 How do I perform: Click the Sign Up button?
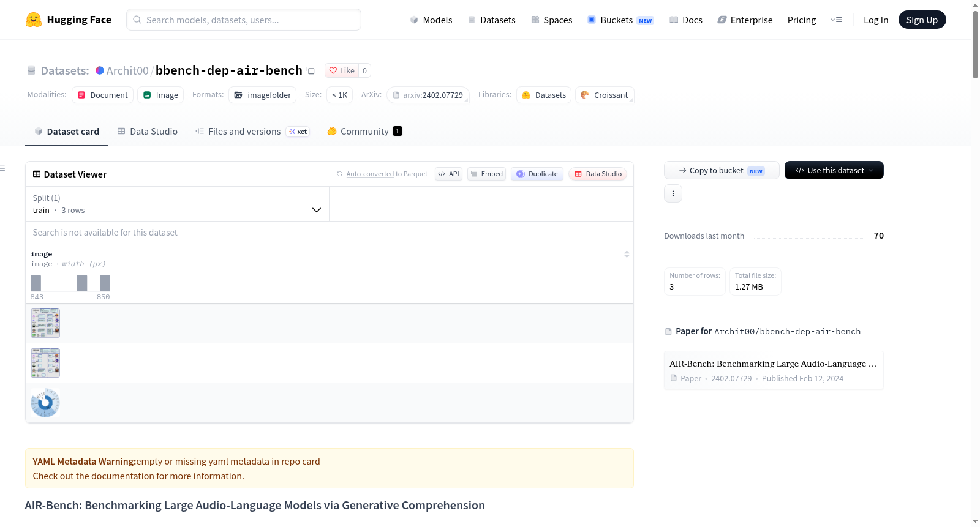pos(922,20)
